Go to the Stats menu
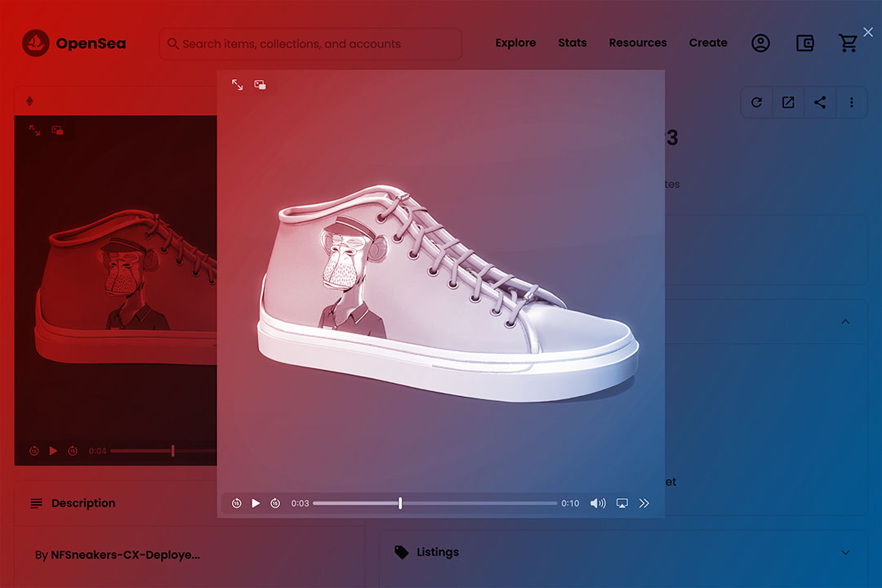882x588 pixels. click(x=572, y=43)
